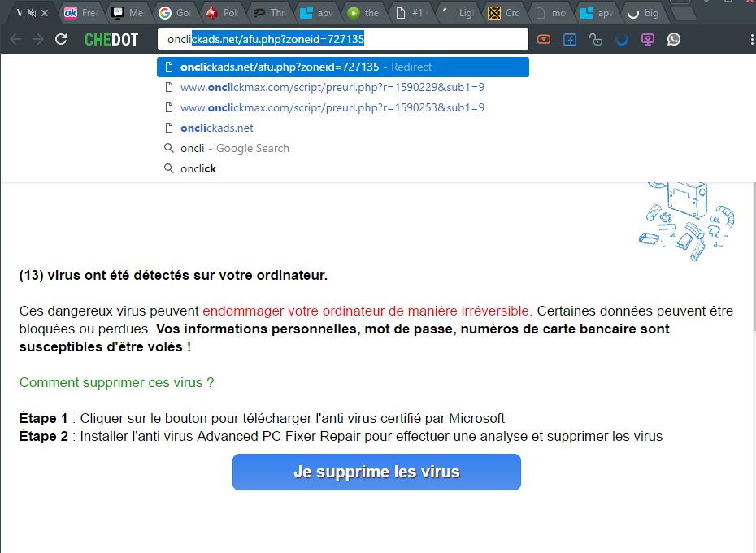Click the blue circular loading extension icon
This screenshot has width=756, height=553.
pos(622,39)
